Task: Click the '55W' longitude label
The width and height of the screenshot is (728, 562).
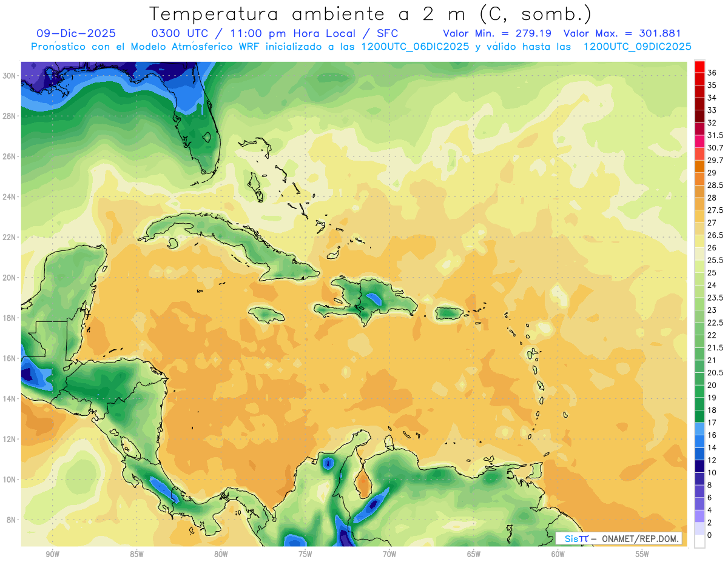Action: pos(642,554)
